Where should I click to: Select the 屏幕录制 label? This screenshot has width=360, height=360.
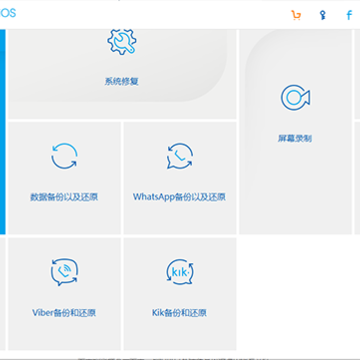(295, 138)
